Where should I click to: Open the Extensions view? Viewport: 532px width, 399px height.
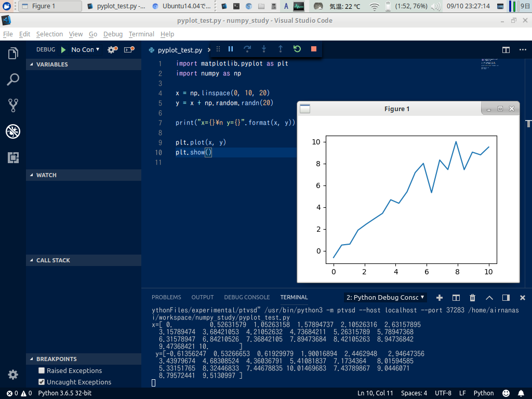[13, 157]
